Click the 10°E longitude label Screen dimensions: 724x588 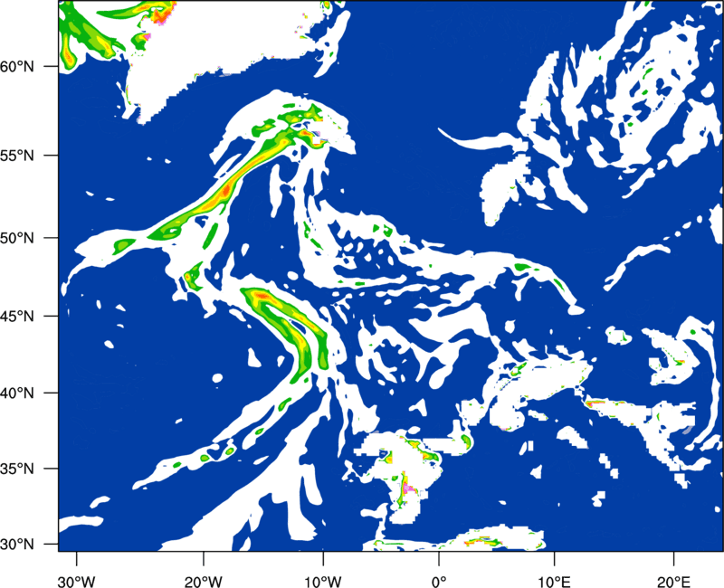(x=554, y=581)
